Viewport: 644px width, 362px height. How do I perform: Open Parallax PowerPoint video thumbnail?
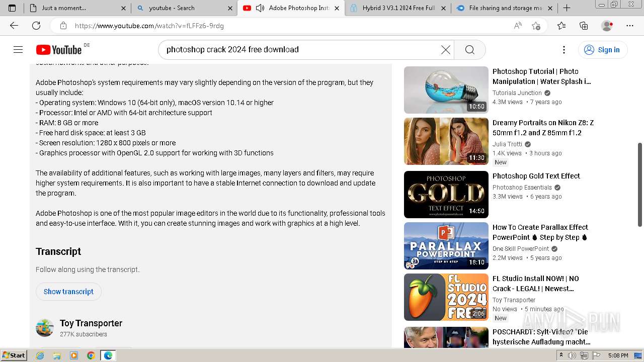point(446,246)
